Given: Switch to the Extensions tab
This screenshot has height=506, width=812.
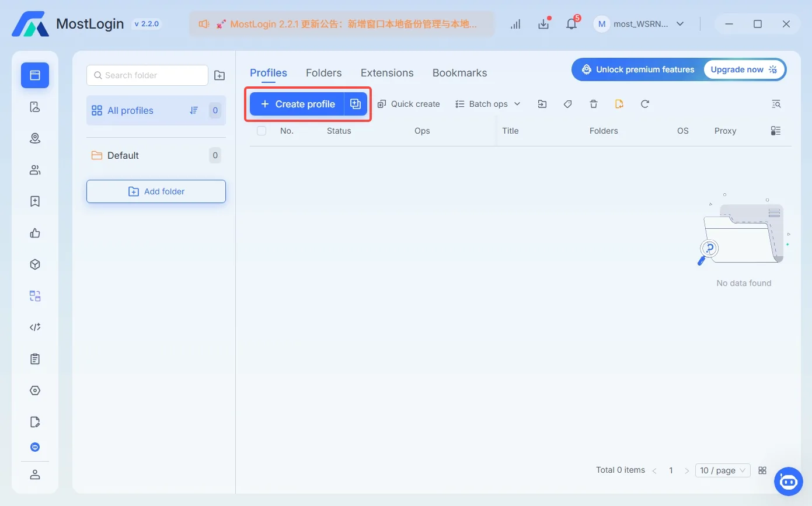Looking at the screenshot, I should [x=387, y=73].
